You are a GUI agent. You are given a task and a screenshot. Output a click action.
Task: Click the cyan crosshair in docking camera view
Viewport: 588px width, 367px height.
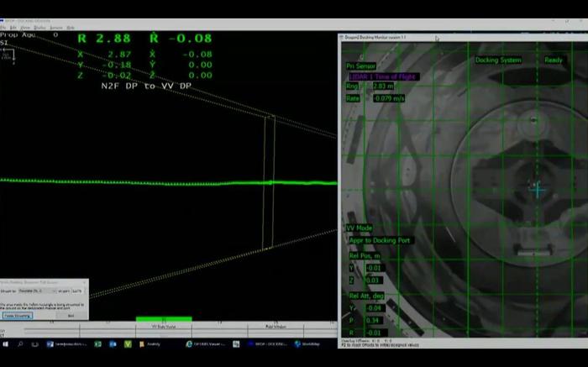[538, 191]
